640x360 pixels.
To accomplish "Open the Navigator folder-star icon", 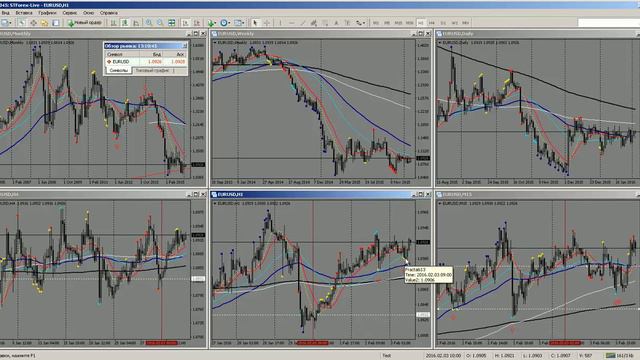I will coord(44,23).
